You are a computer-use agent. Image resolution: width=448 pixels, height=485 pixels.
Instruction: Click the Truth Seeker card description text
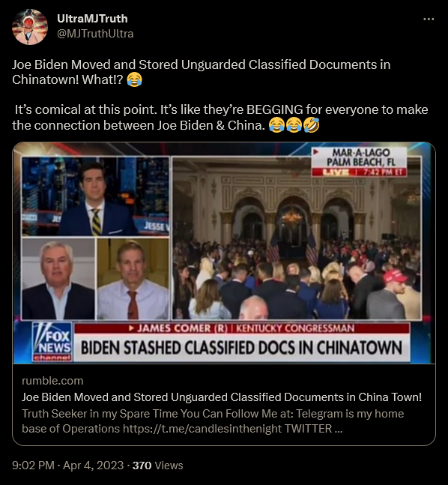click(213, 421)
